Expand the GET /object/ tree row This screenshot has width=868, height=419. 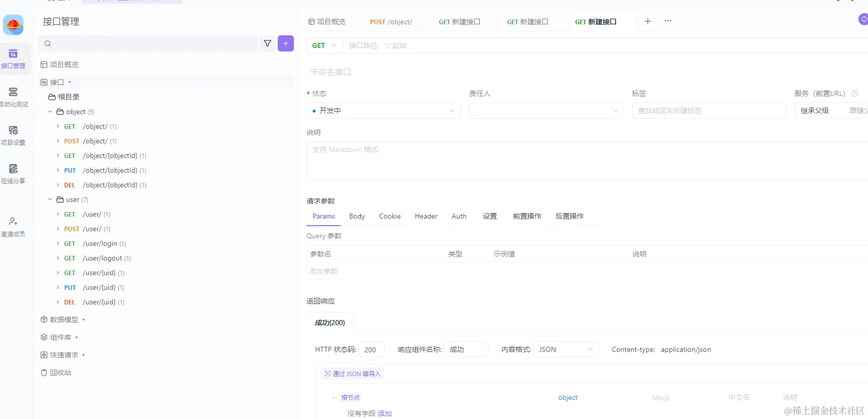pos(58,126)
